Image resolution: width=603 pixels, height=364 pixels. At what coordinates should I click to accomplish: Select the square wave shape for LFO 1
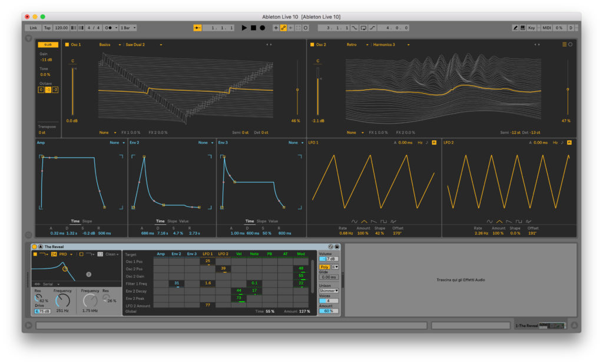click(383, 221)
